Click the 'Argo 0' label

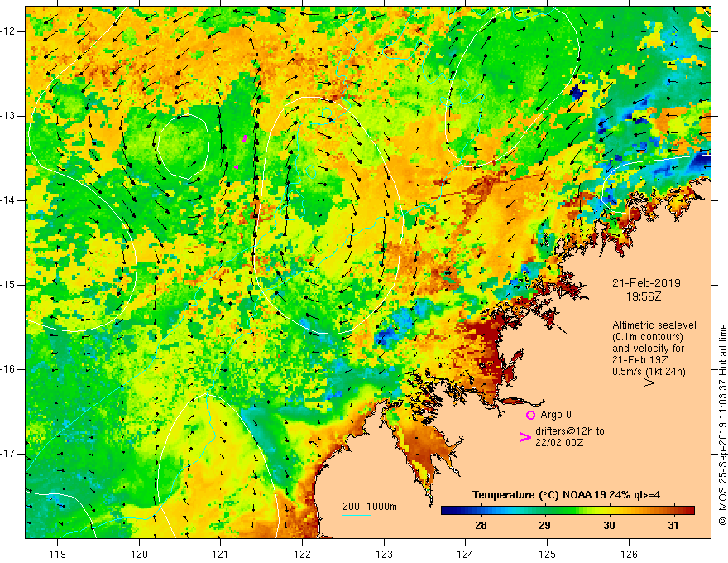(x=556, y=415)
